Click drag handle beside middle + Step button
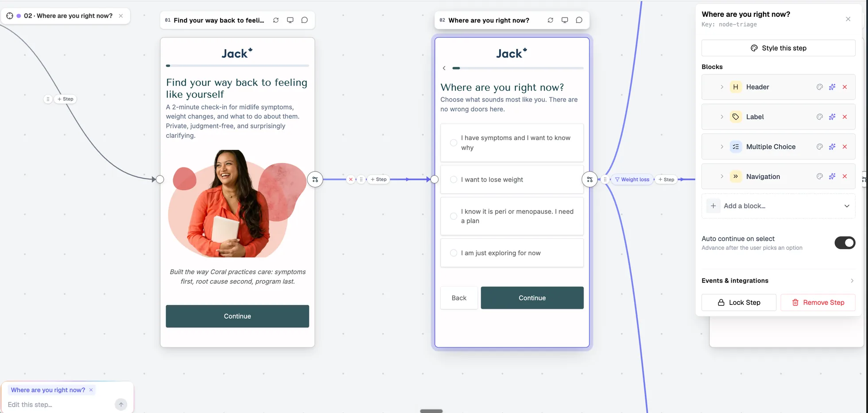868x413 pixels. point(361,179)
